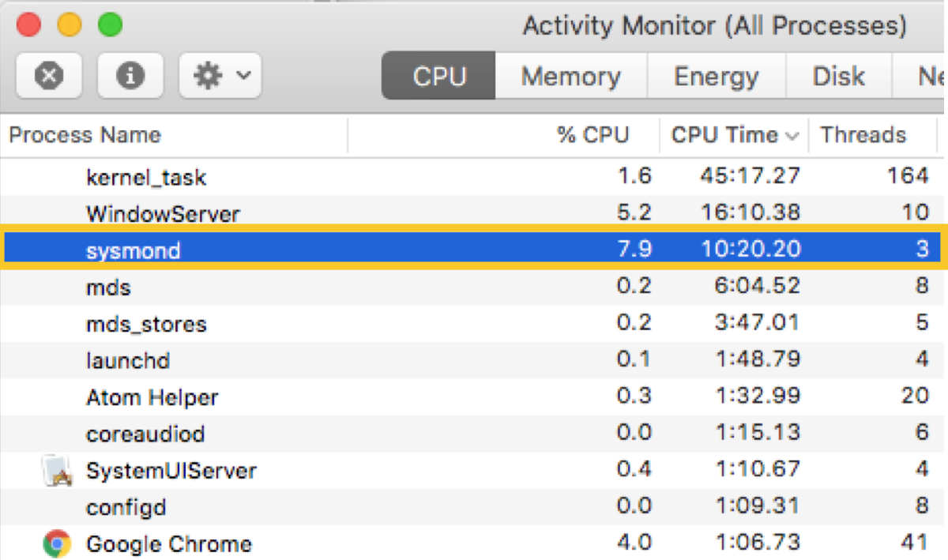Select the sysmond process row
The width and height of the screenshot is (948, 560).
pyautogui.click(x=474, y=250)
